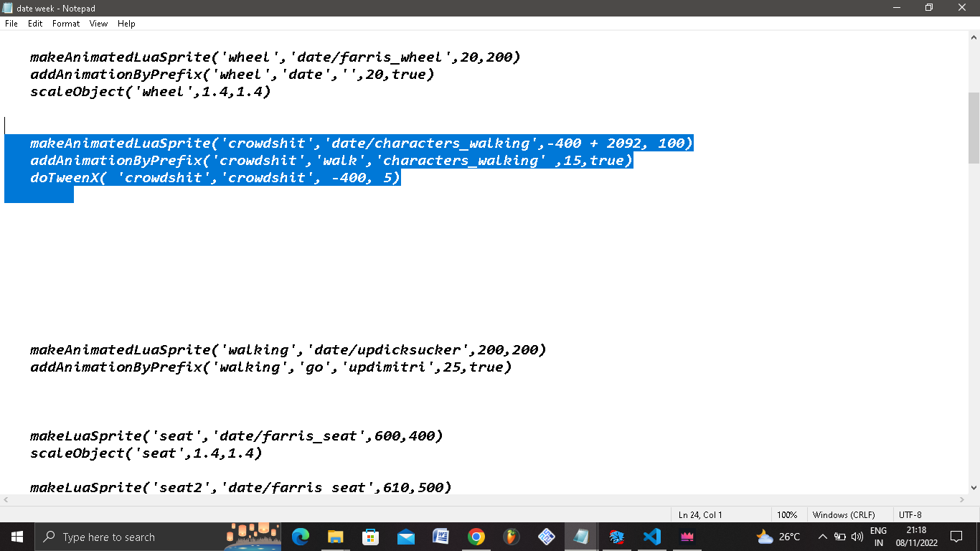Open the View menu

[x=98, y=24]
